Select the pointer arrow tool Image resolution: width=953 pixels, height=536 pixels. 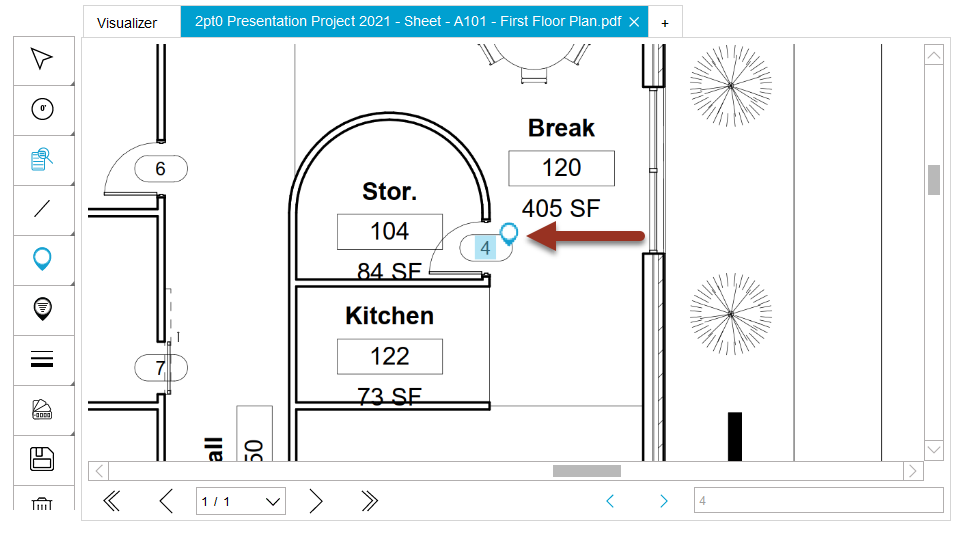pos(42,59)
